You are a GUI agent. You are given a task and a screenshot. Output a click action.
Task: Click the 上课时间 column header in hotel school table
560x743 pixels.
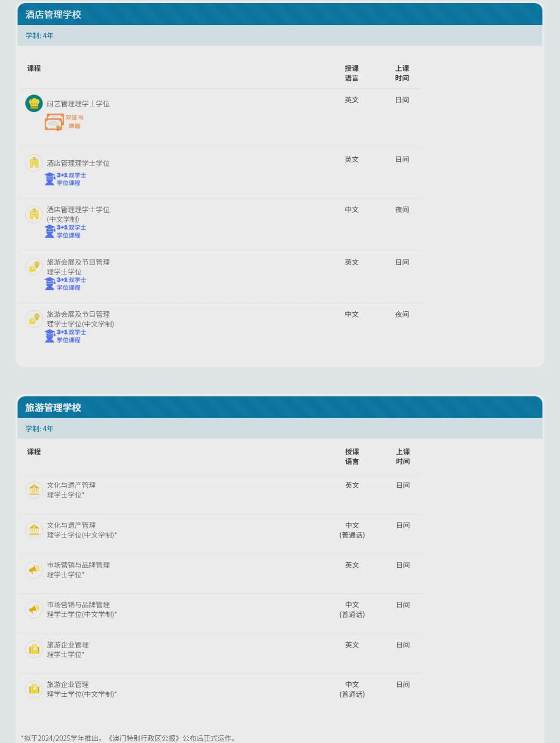pos(403,73)
